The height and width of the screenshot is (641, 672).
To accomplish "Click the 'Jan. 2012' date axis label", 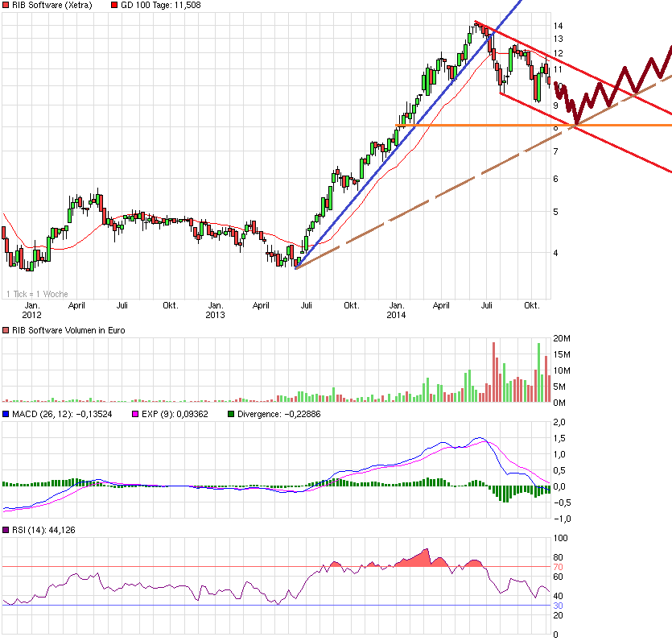I will (x=31, y=310).
